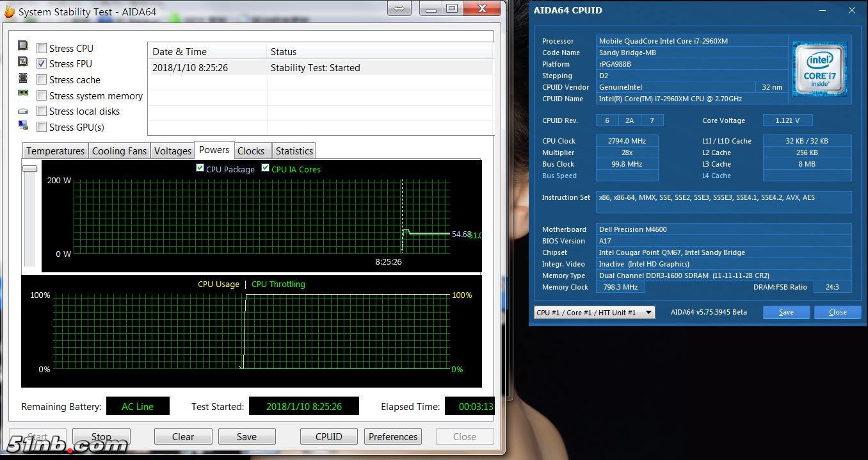
Task: Click the Intel Core i7 inside logo
Action: click(x=819, y=69)
